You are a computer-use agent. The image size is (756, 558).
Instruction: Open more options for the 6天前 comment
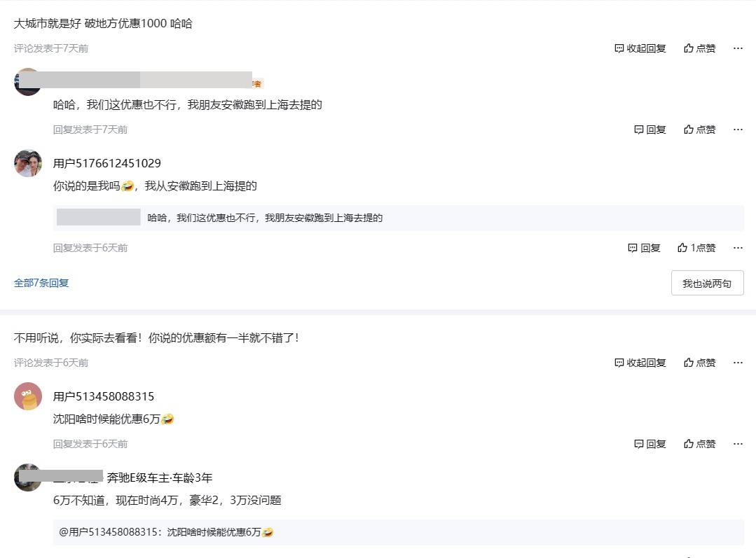tap(738, 363)
